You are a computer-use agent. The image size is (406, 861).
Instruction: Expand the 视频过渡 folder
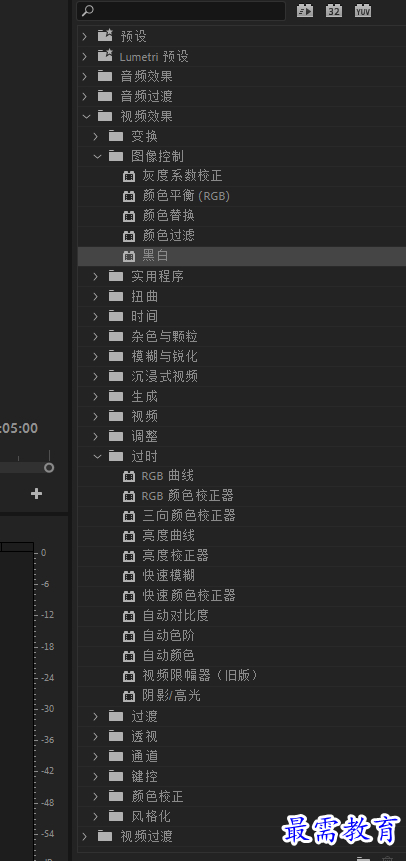pyautogui.click(x=85, y=836)
